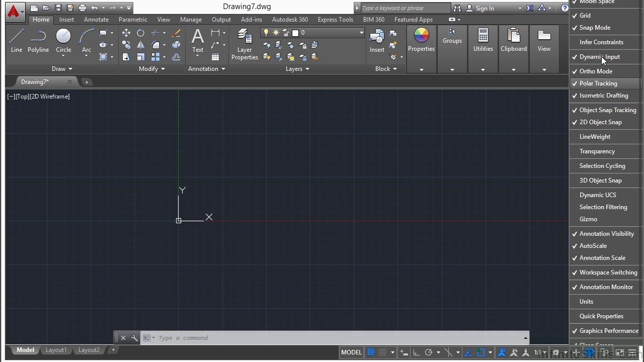Screen dimensions: 644x362
Task: Expand the Modify panel dropdown
Action: tap(152, 69)
